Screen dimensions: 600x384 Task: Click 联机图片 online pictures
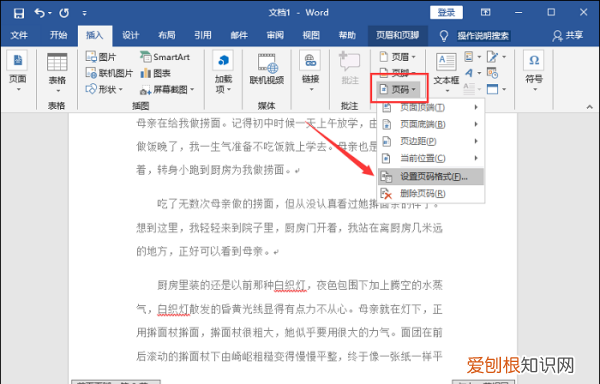(109, 73)
